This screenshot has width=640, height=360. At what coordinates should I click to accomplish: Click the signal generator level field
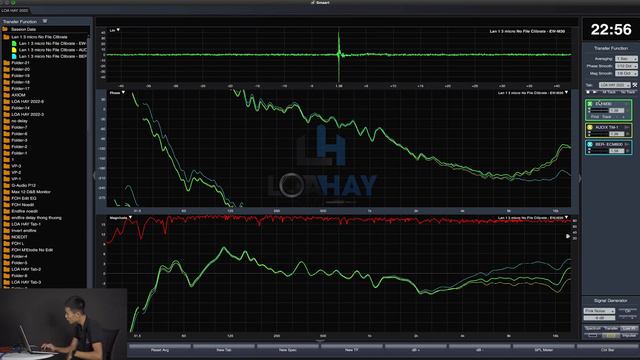(x=599, y=318)
